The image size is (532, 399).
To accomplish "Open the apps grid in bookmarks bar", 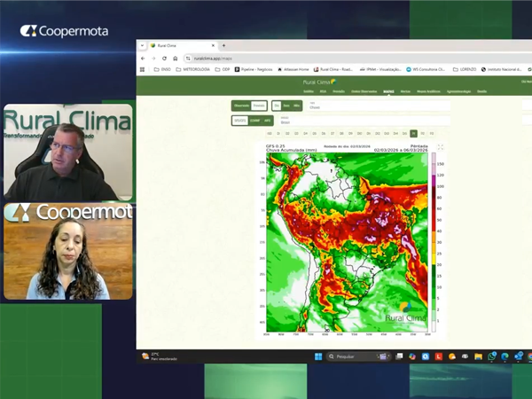I will (142, 69).
